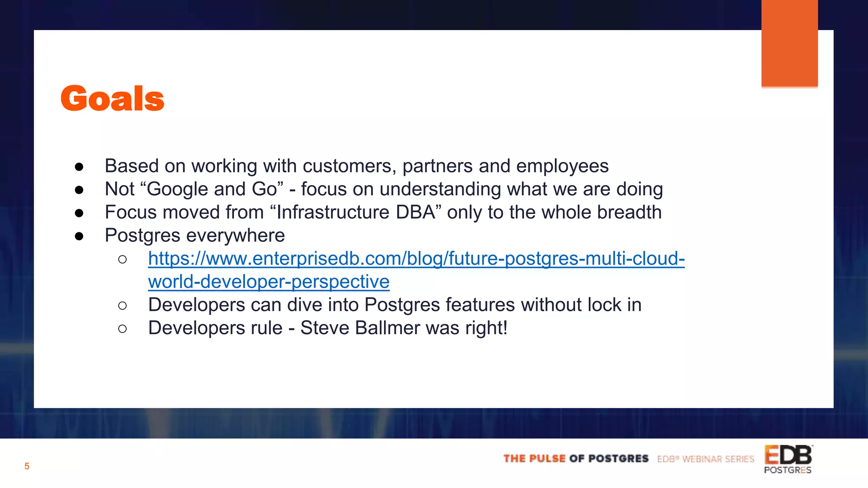Click the slide number 5
Viewport: 868px width, 488px height.
(27, 466)
